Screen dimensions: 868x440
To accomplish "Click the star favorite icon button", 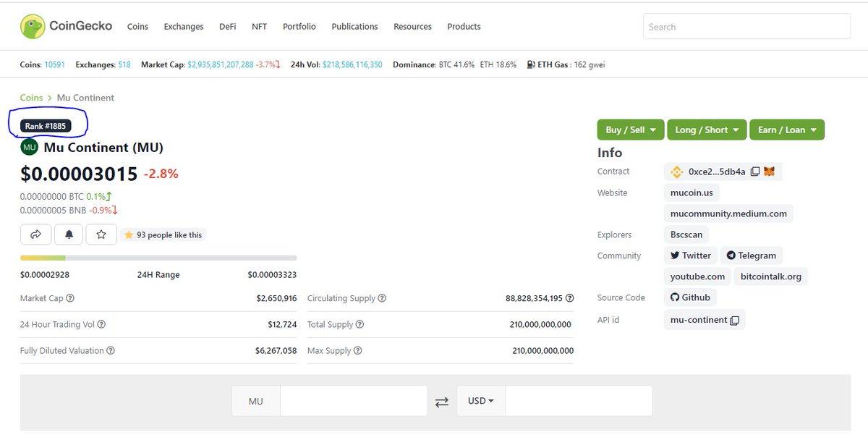I will pyautogui.click(x=101, y=234).
